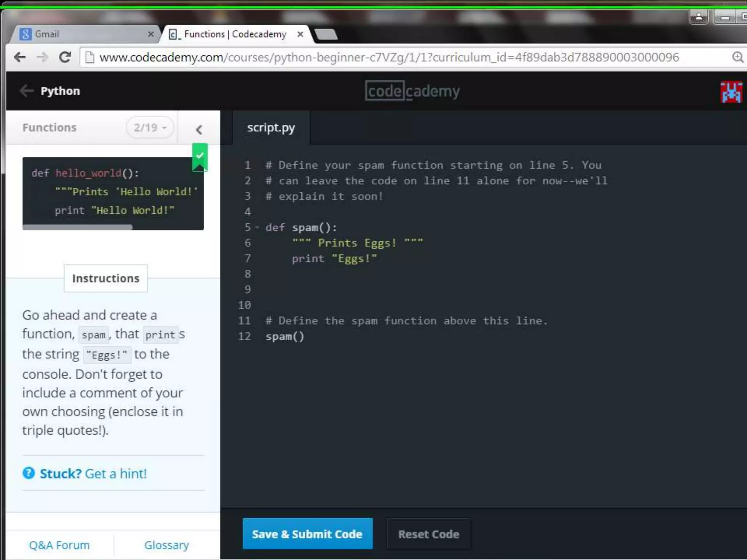Click the green checkmark bookmark icon
747x560 pixels.
pyautogui.click(x=200, y=157)
